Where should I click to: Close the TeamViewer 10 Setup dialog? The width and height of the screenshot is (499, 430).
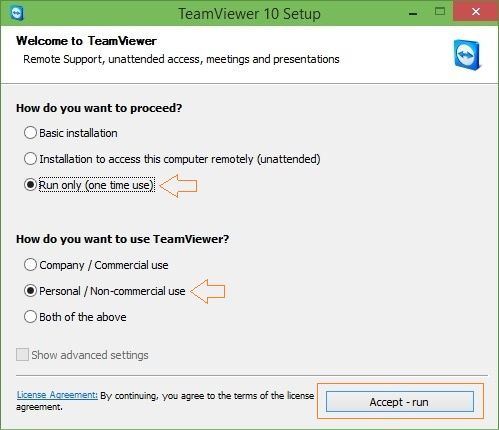pyautogui.click(x=476, y=12)
